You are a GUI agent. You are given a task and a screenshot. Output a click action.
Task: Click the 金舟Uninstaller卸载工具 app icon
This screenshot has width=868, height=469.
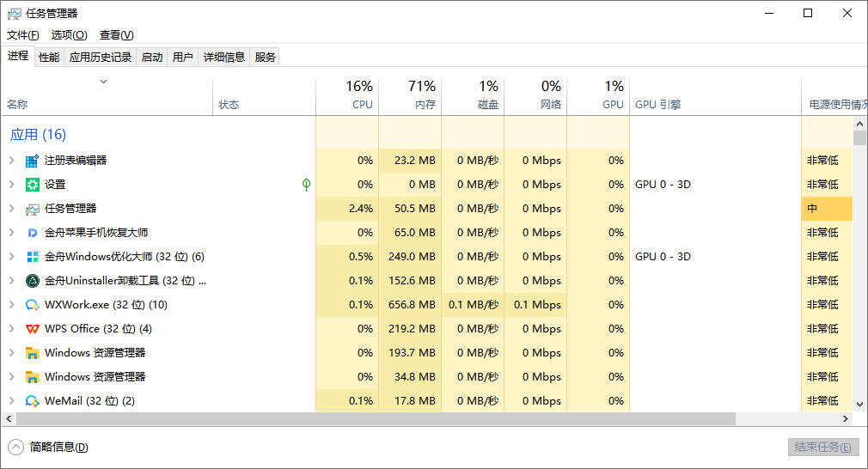[x=32, y=281]
